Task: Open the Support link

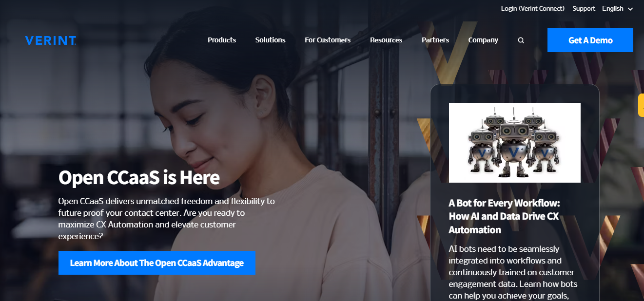Action: click(584, 8)
